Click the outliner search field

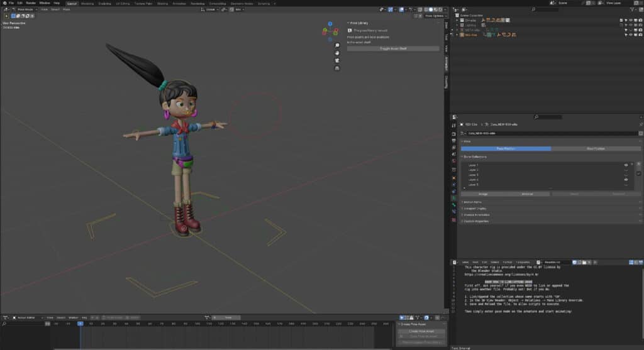coord(547,9)
